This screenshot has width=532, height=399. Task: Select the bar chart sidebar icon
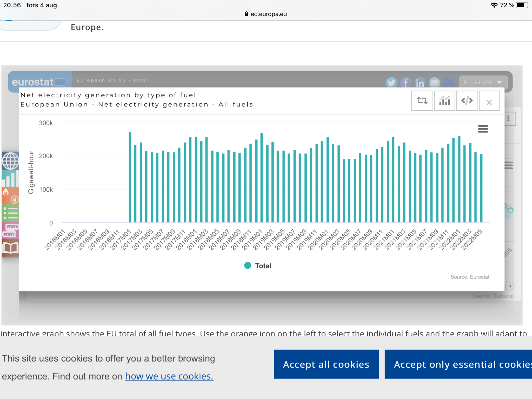pos(10,178)
